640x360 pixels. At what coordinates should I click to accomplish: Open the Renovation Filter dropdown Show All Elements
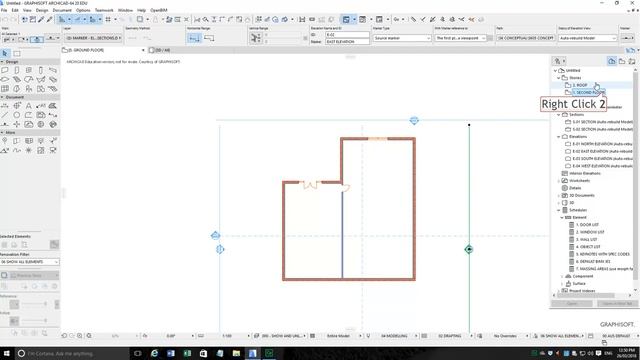coord(29,262)
